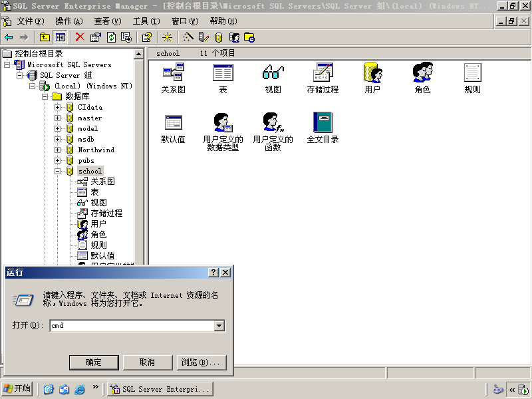The height and width of the screenshot is (399, 532).
Task: Open the 用户定义的数据类型 icon in right pane
Action: tap(223, 132)
